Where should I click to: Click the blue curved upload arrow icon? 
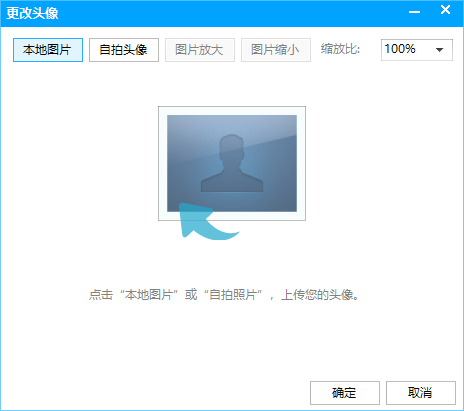point(207,222)
